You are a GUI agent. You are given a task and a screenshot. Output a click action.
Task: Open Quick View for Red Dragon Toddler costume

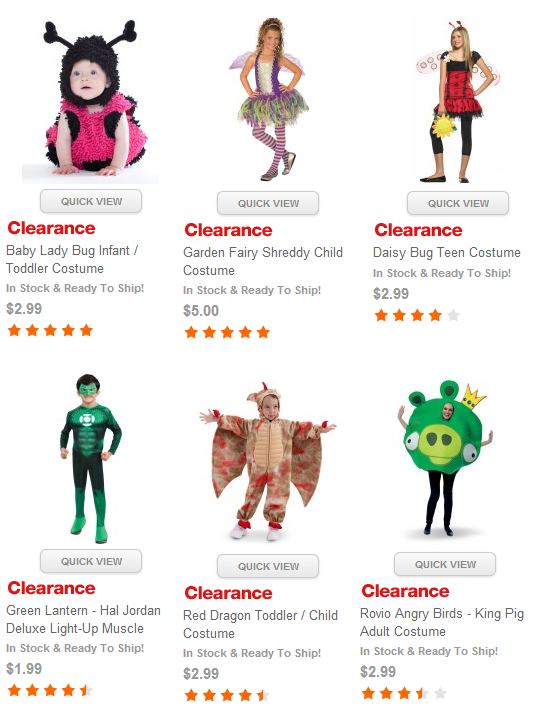(x=268, y=566)
